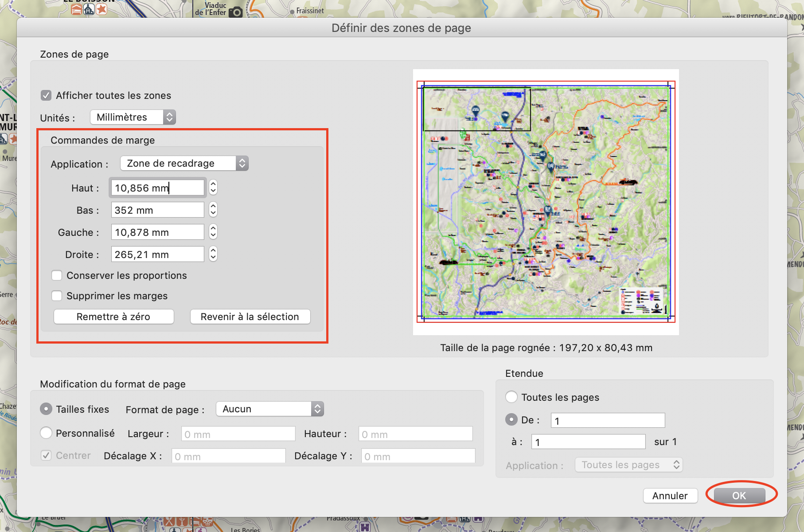Click the Droite margin stepper arrows
804x532 pixels.
click(213, 254)
